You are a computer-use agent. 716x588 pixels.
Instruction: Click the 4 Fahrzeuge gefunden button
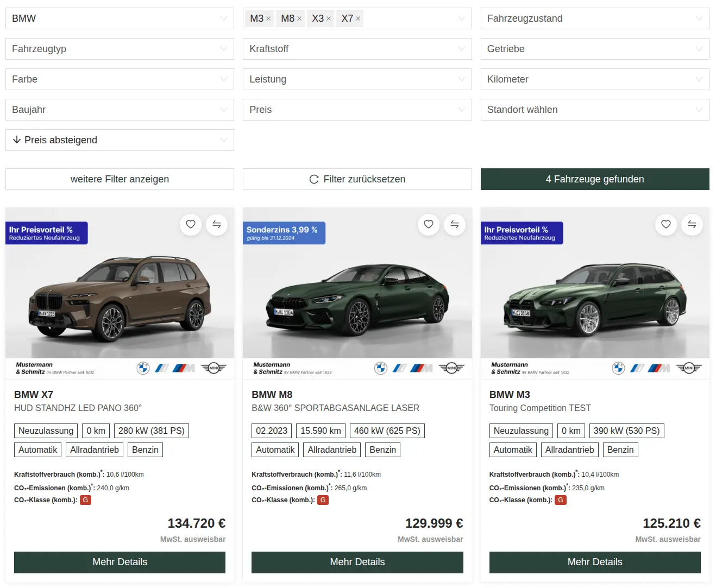click(x=594, y=179)
